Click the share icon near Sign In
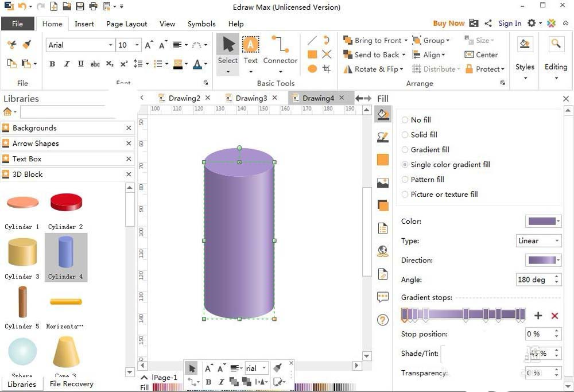574x392 pixels. tap(488, 24)
